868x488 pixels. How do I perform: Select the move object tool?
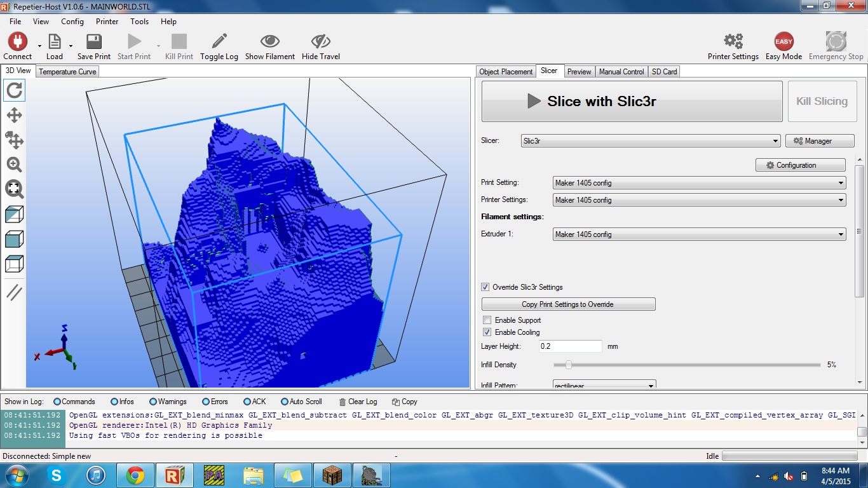(x=14, y=140)
